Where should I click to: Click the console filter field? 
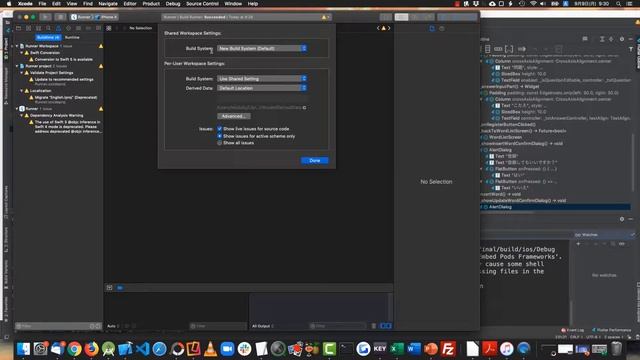click(338, 326)
